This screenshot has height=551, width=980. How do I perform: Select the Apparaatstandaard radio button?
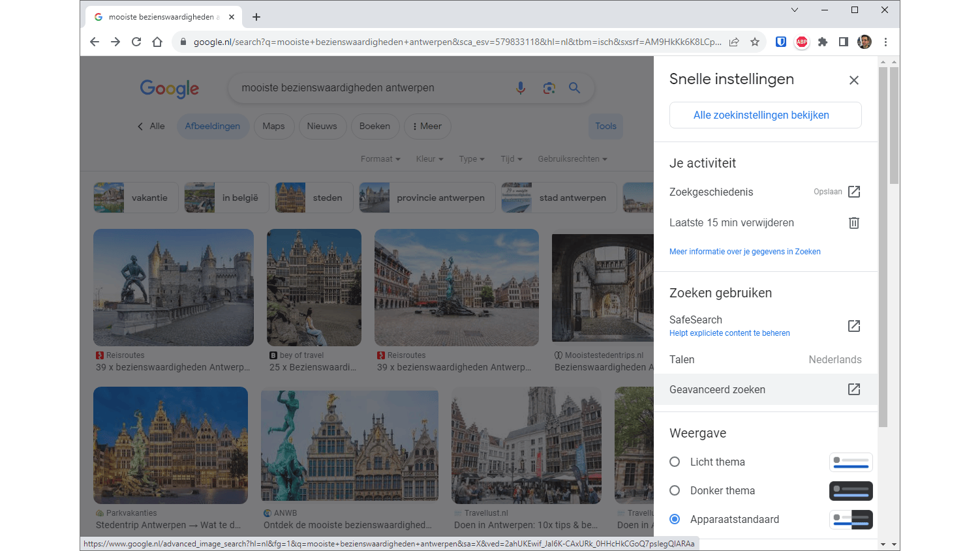(x=675, y=519)
